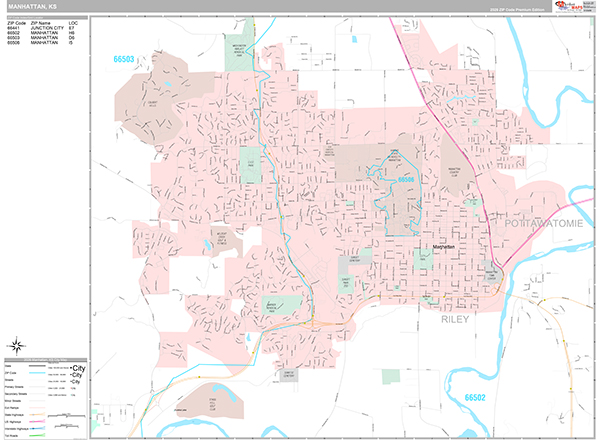
Task: Click JUNCTION CITY in the ZIP index
Action: [47, 28]
